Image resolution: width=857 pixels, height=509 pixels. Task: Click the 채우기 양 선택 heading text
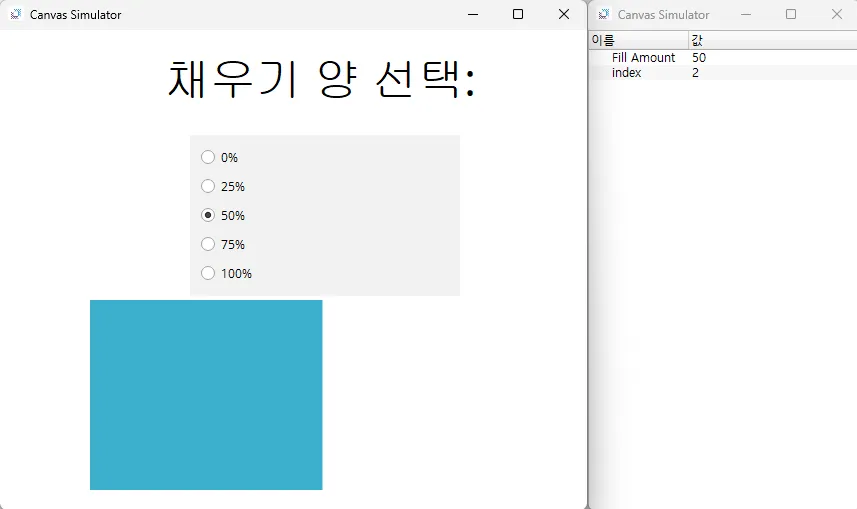[x=321, y=79]
